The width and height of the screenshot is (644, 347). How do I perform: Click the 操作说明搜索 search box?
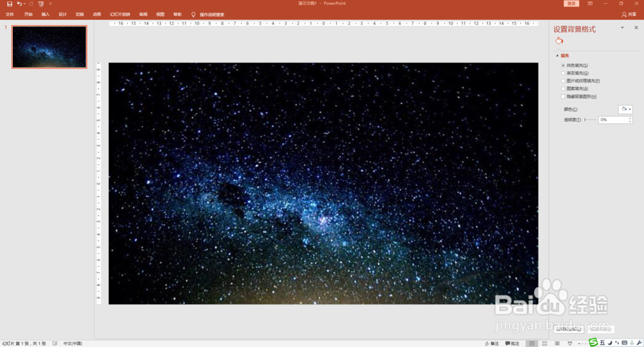pyautogui.click(x=212, y=15)
